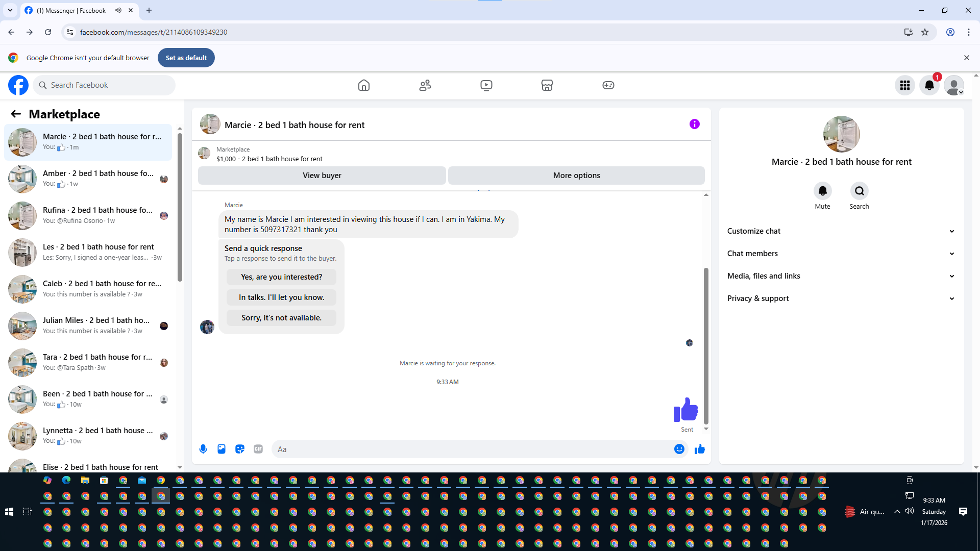980x551 pixels.
Task: Expand Privacy & support section
Action: 841,298
